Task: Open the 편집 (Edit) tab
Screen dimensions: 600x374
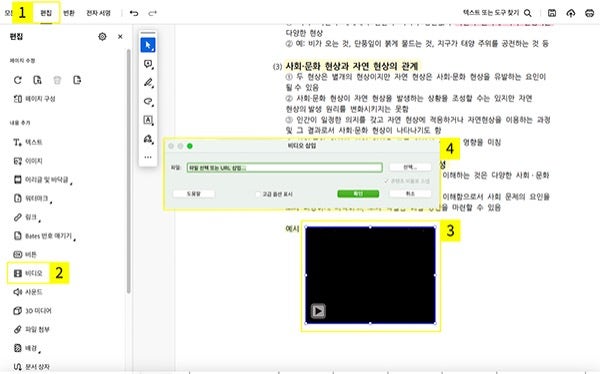Action: [46, 13]
